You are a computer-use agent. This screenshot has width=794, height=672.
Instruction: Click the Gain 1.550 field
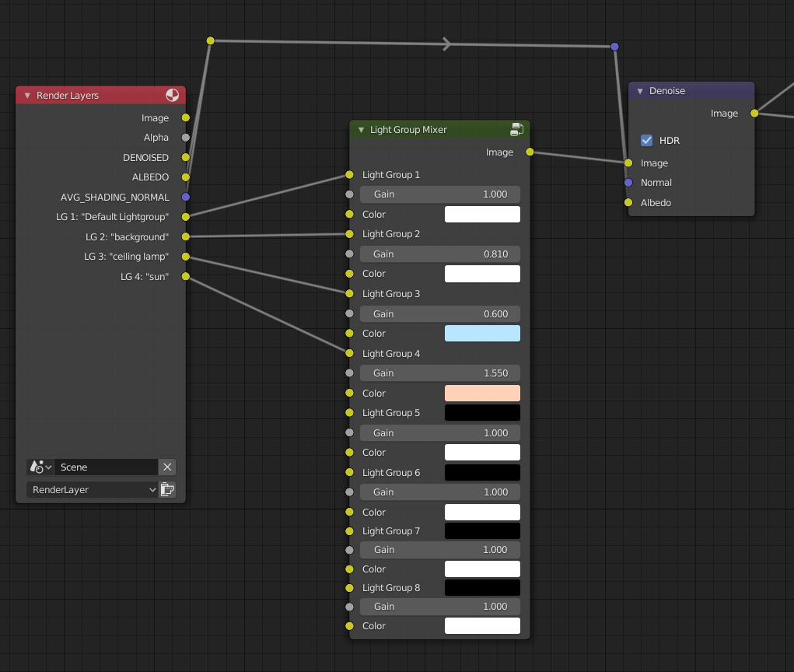pos(439,373)
